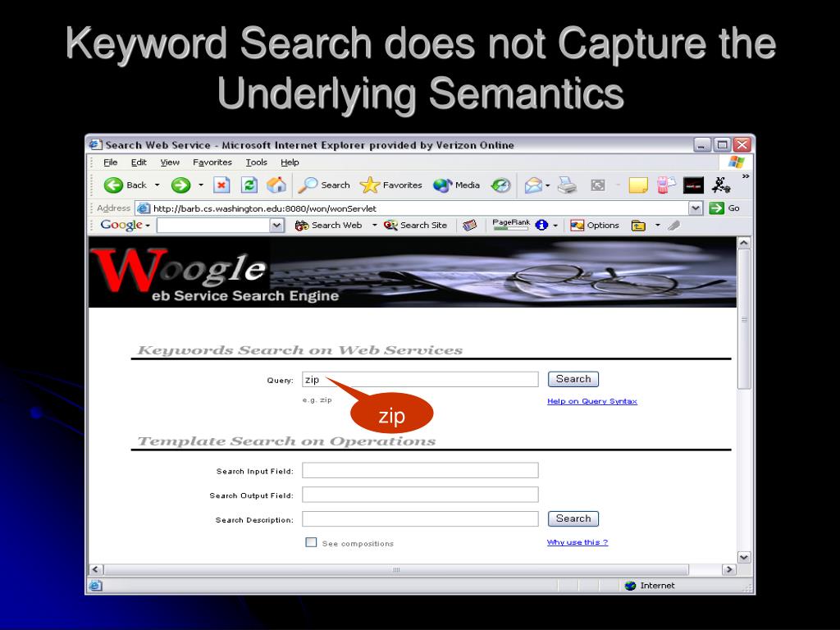This screenshot has height=630, width=840.
Task: Open the Why use this ? link
Action: pos(577,542)
